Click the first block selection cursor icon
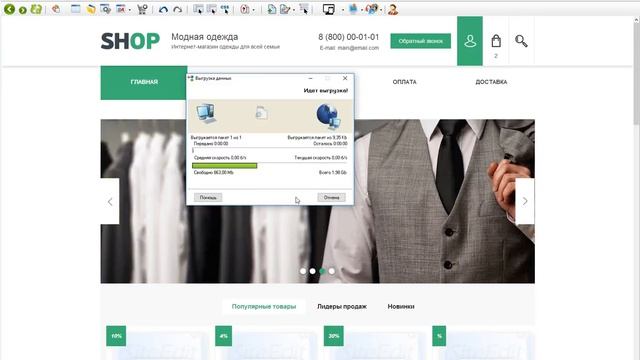The image size is (640, 360). click(x=198, y=9)
